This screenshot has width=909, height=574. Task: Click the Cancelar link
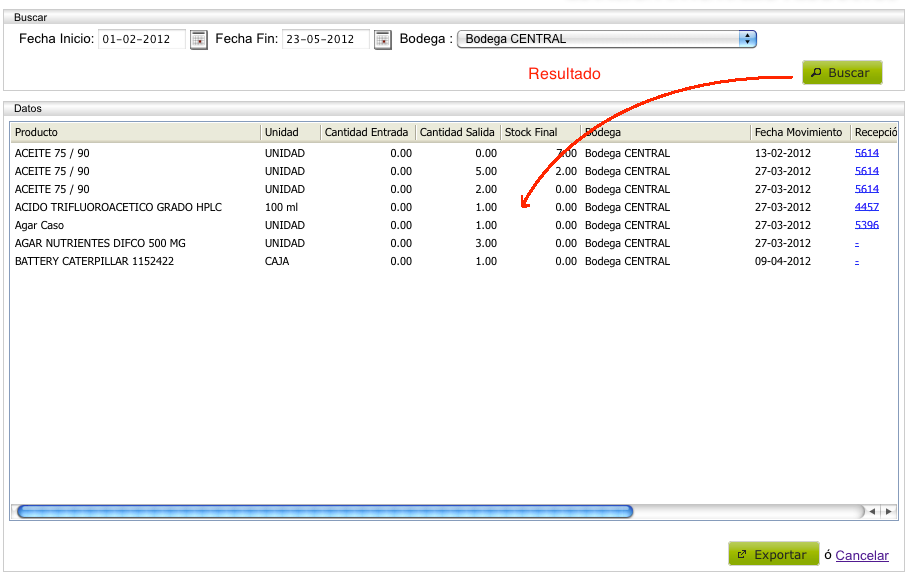(x=861, y=555)
